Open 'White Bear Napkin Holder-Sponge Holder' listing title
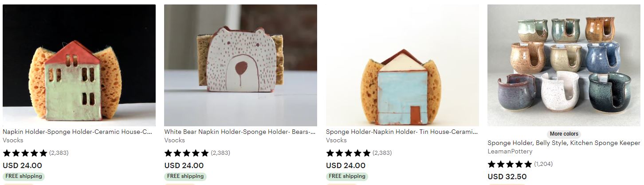The height and width of the screenshot is (185, 644). tap(240, 132)
